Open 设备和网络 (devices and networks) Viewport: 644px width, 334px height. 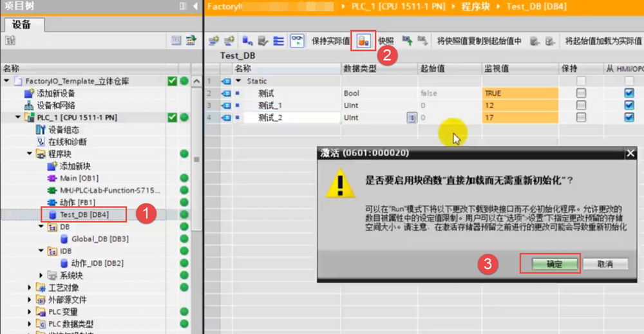coord(55,106)
